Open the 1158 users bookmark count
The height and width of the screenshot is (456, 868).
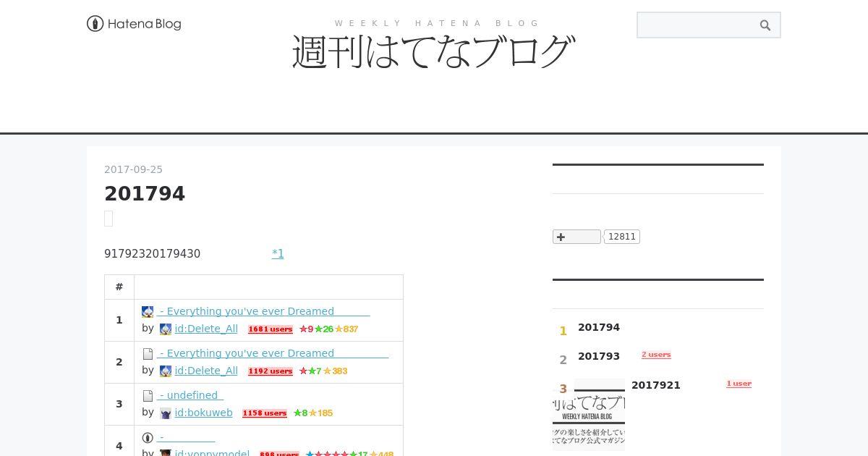point(265,413)
